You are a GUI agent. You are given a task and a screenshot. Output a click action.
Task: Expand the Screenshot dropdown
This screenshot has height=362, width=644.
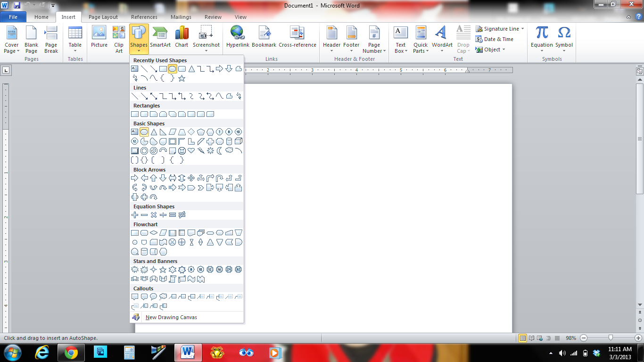click(x=206, y=40)
